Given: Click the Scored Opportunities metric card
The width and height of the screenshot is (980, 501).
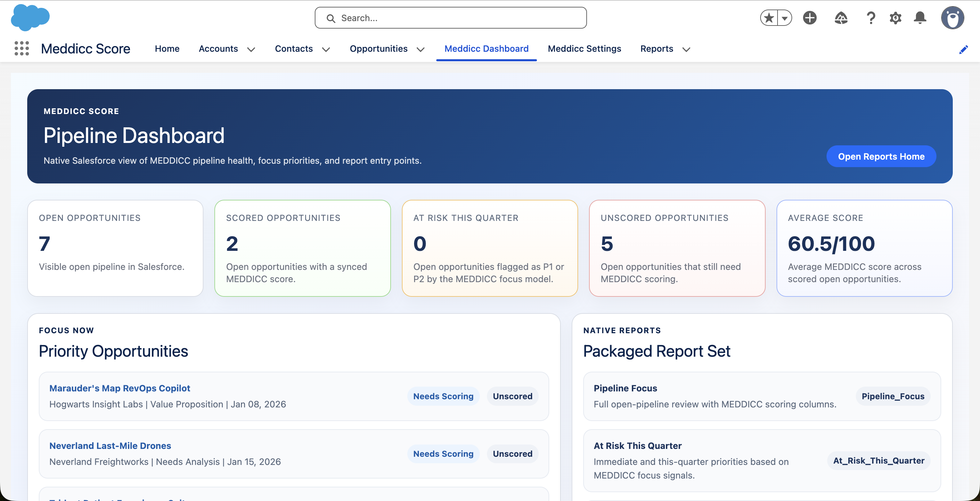Looking at the screenshot, I should (x=303, y=248).
